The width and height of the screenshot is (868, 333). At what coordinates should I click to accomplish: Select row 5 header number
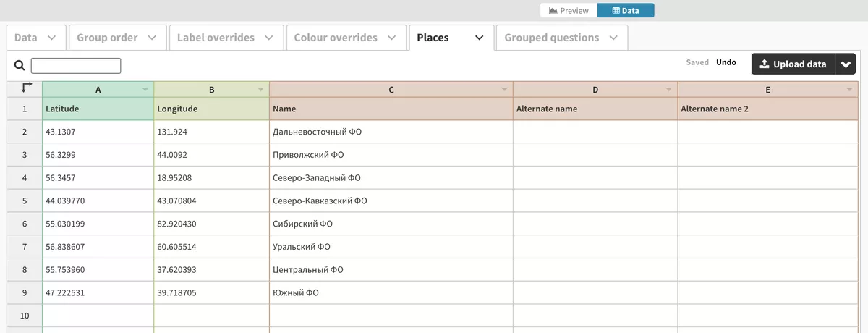(x=25, y=201)
